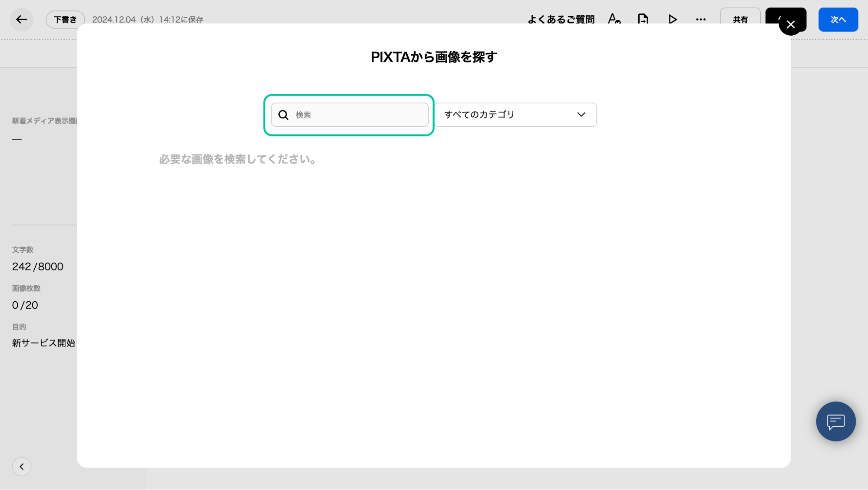Open よくあるご質問 help link
Screen dimensions: 868x490
[561, 20]
